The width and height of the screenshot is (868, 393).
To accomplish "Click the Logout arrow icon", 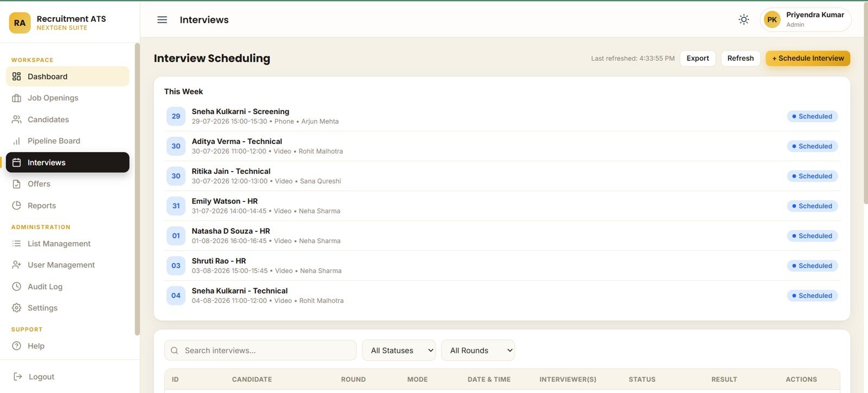I will coord(18,377).
